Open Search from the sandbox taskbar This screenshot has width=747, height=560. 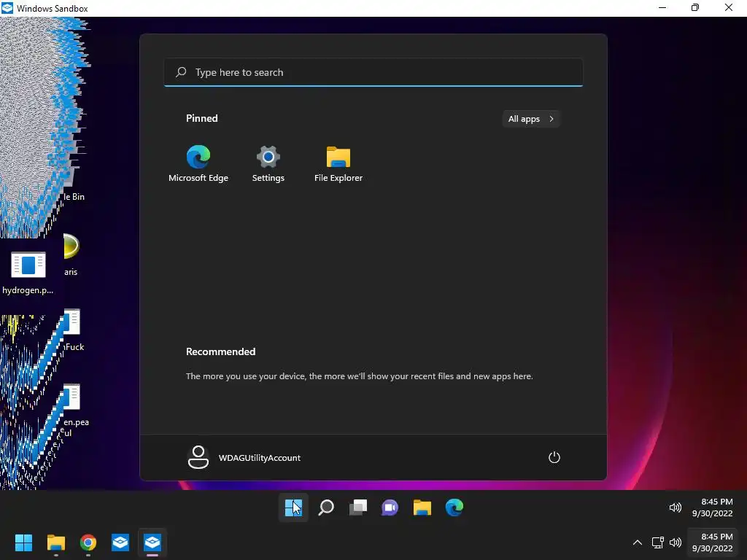point(326,507)
